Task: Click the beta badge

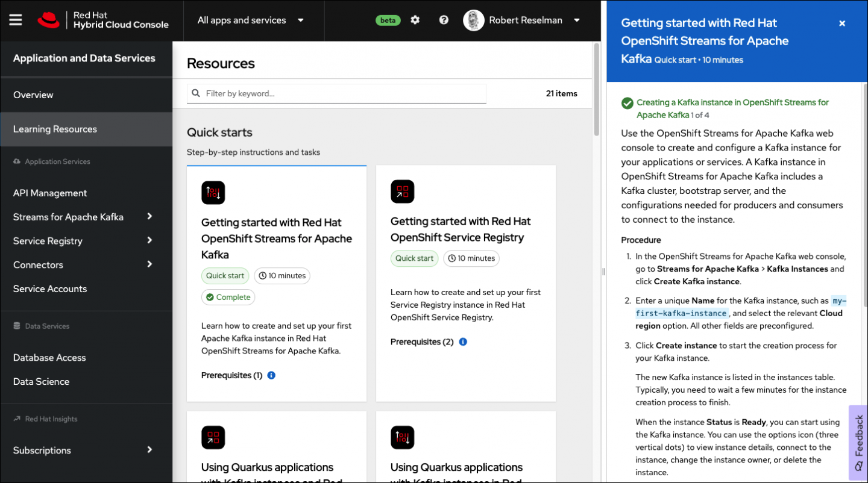Action: (388, 20)
